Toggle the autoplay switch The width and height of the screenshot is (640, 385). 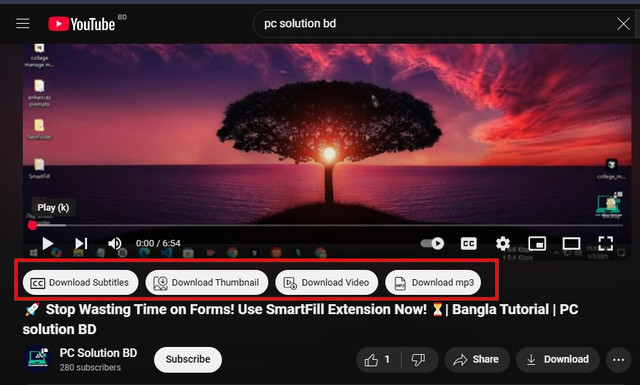[432, 243]
